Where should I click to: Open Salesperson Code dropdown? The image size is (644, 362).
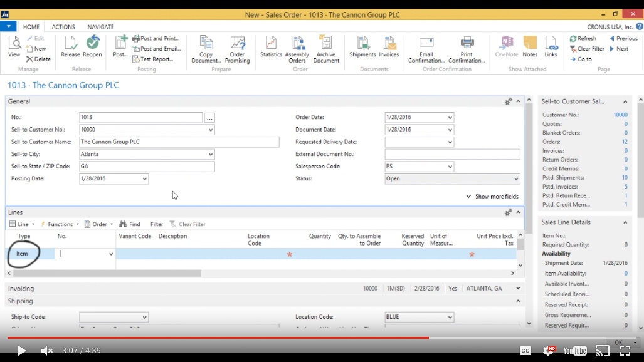[450, 167]
